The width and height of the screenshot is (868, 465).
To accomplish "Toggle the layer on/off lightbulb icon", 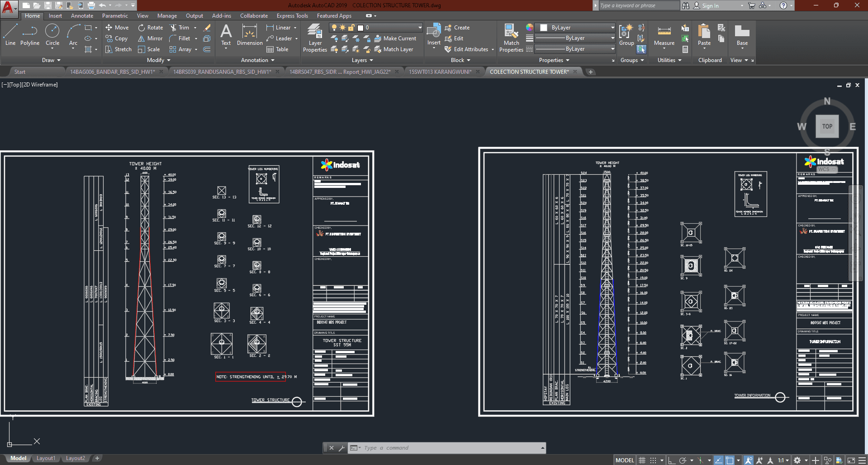I will click(334, 28).
